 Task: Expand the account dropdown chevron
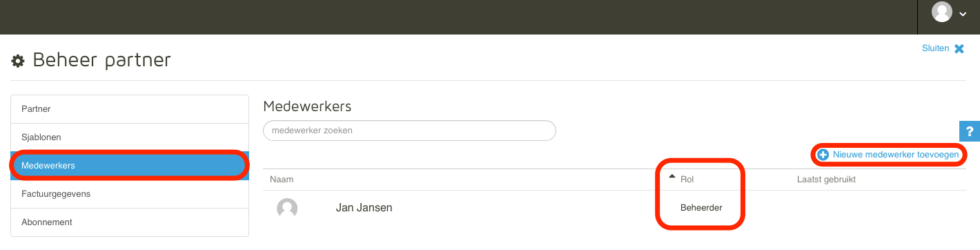pyautogui.click(x=963, y=14)
